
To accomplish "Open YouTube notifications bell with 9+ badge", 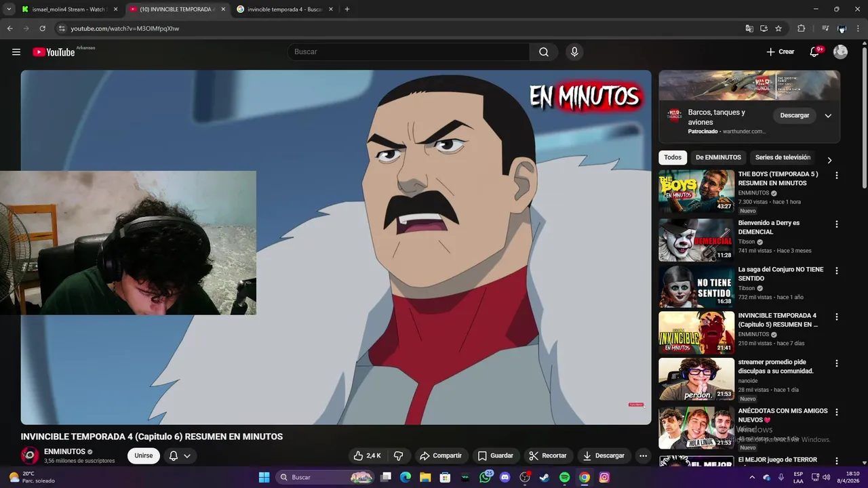I will 814,52.
